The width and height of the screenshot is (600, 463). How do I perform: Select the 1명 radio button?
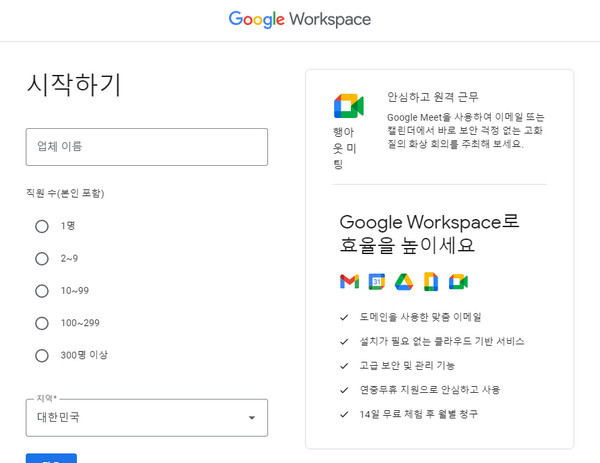coord(42,226)
